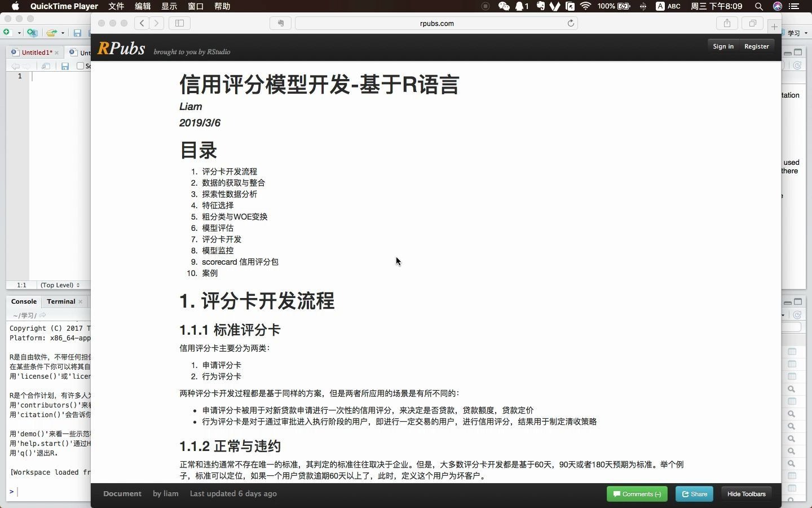Switch to the Terminal tab

point(60,301)
